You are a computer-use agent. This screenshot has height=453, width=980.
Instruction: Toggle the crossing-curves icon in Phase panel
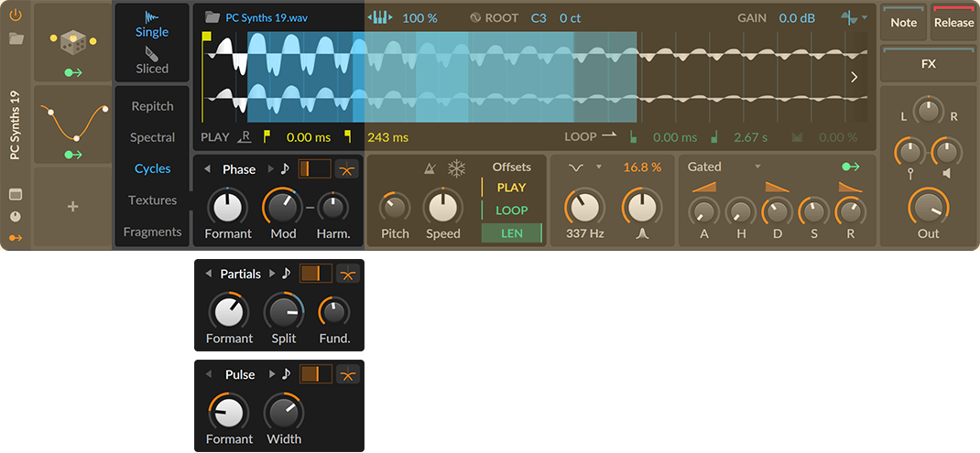coord(347,168)
